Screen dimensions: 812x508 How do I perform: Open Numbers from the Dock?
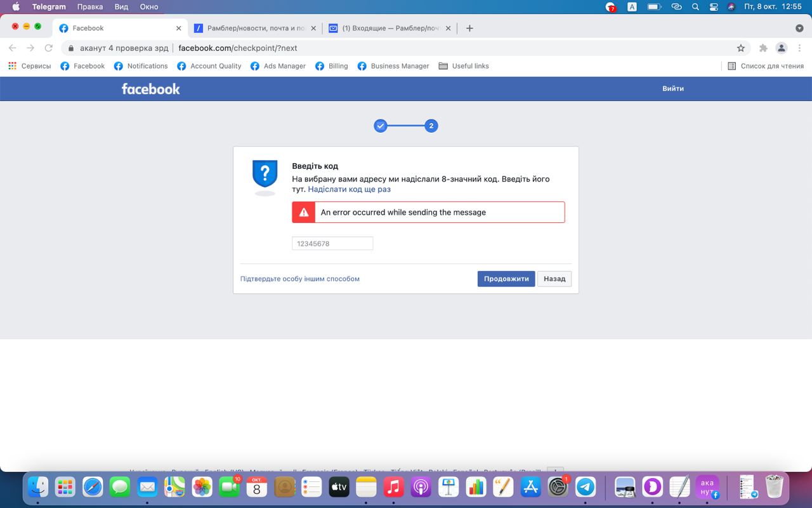(476, 487)
